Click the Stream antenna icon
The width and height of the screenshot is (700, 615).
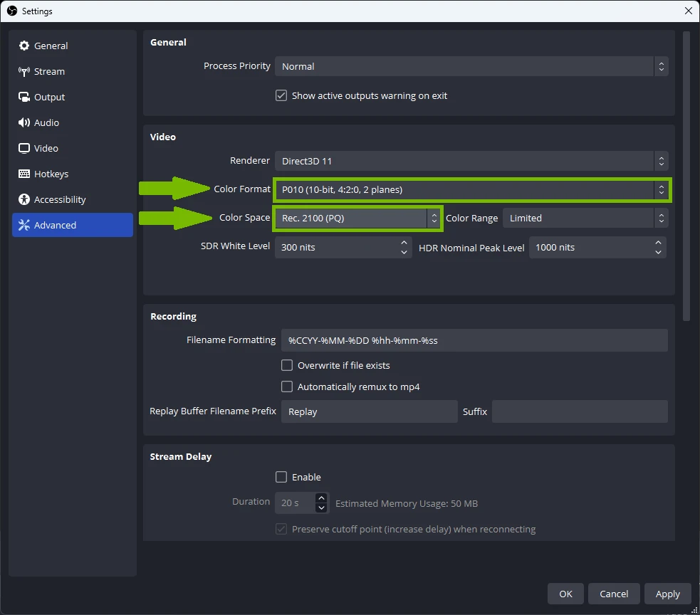[x=24, y=71]
